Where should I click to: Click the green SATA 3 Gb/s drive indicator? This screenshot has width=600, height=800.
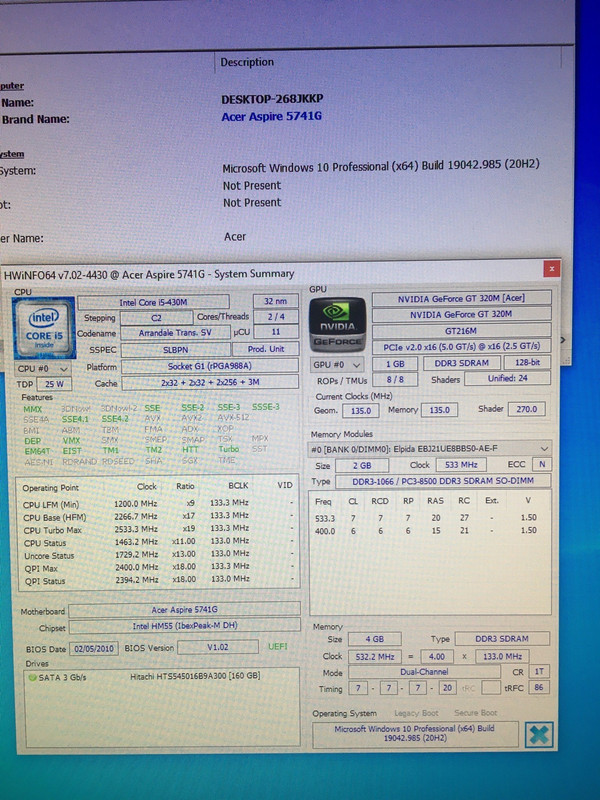(x=32, y=678)
